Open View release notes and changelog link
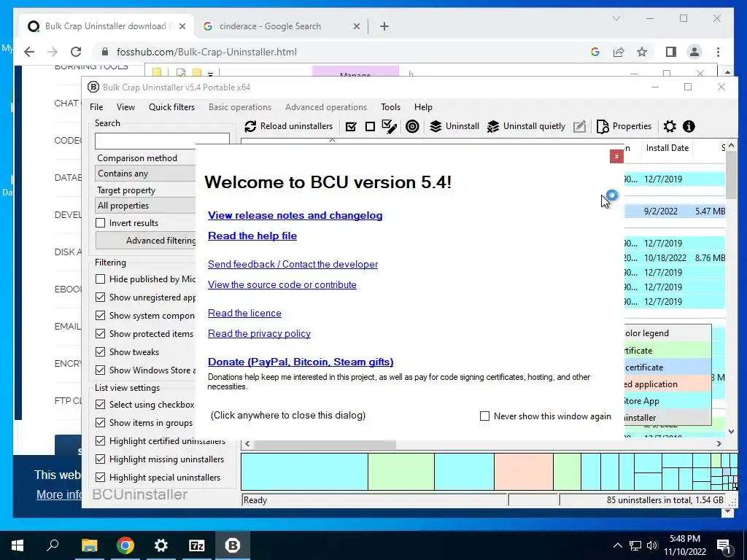The width and height of the screenshot is (747, 560). click(295, 215)
